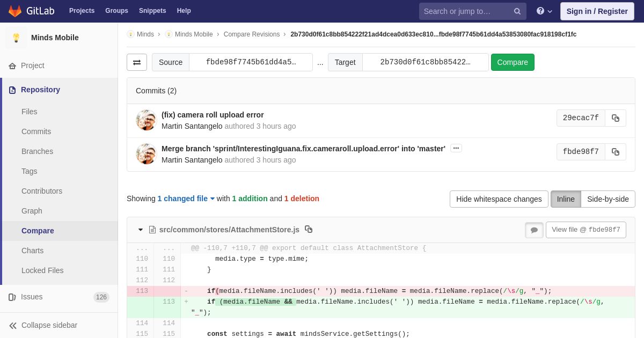This screenshot has height=338, width=644.
Task: Go to Commits in sidebar
Action: 36,131
